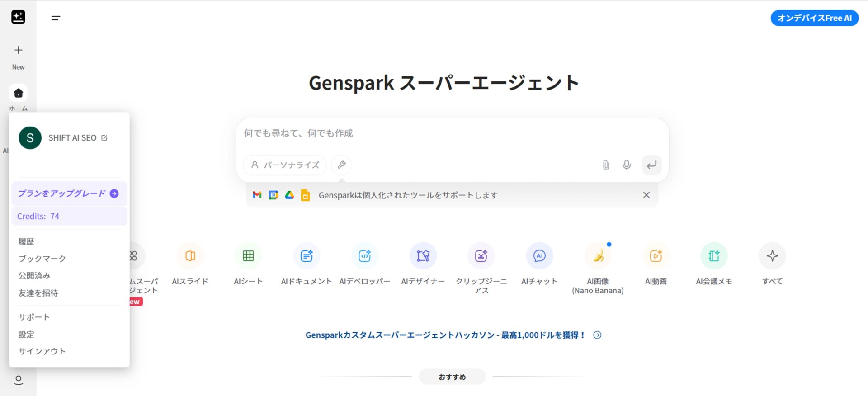Open the wrench tools selector
868x396 pixels.
[x=341, y=165]
